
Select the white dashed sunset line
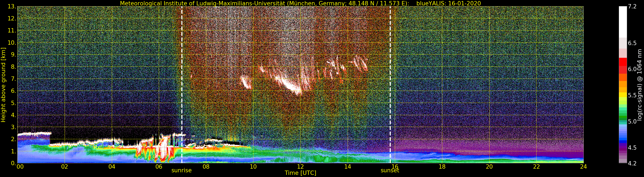tap(390, 85)
